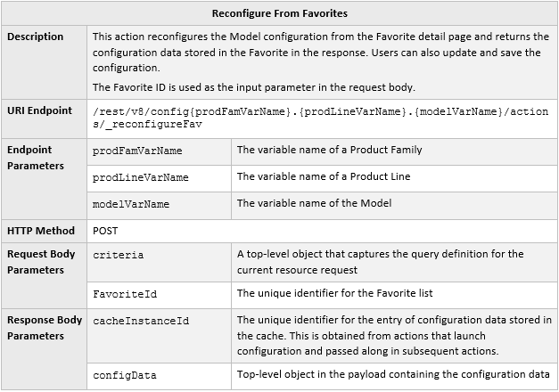Click the "Reconfigure From Favorites" table title
This screenshot has width=559, height=392.
(x=279, y=13)
